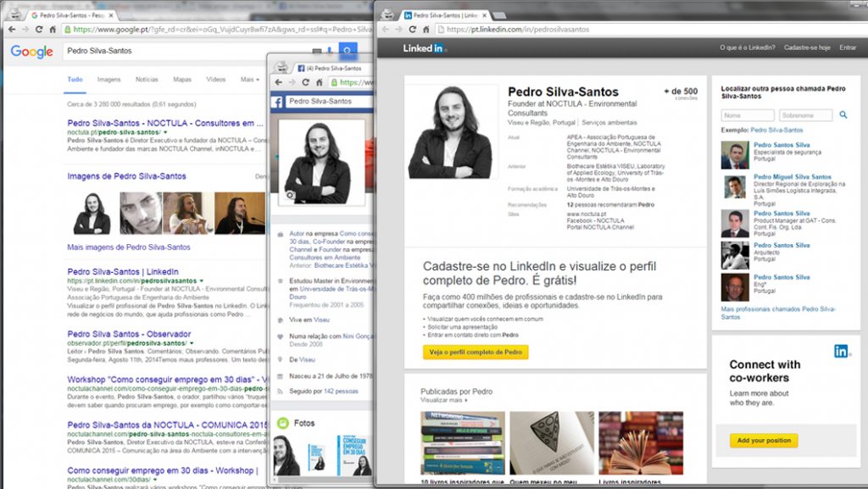Open 'Imagens de Pedro Silva-Santos' link
This screenshot has height=489, width=868.
pos(127,176)
